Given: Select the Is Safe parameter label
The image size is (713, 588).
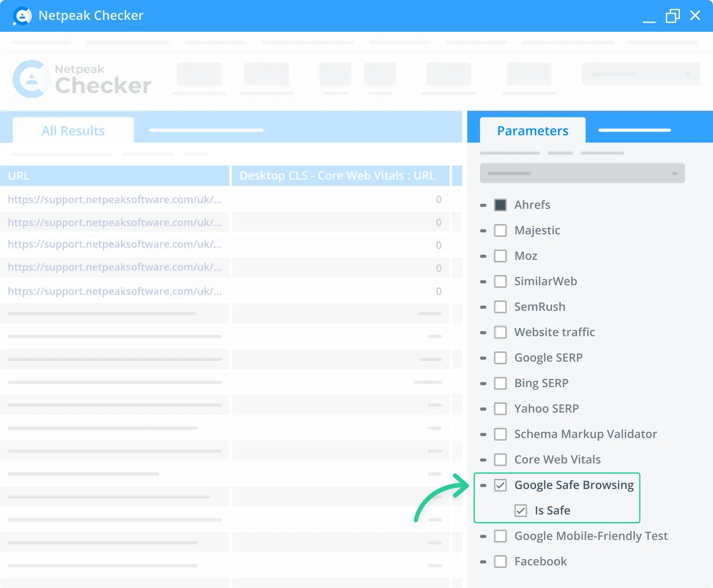Looking at the screenshot, I should coord(552,511).
